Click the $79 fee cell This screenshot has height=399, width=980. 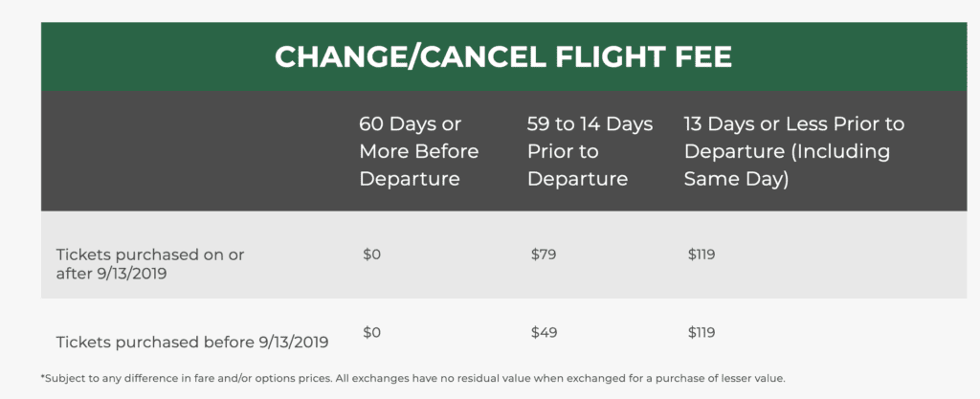(x=542, y=255)
